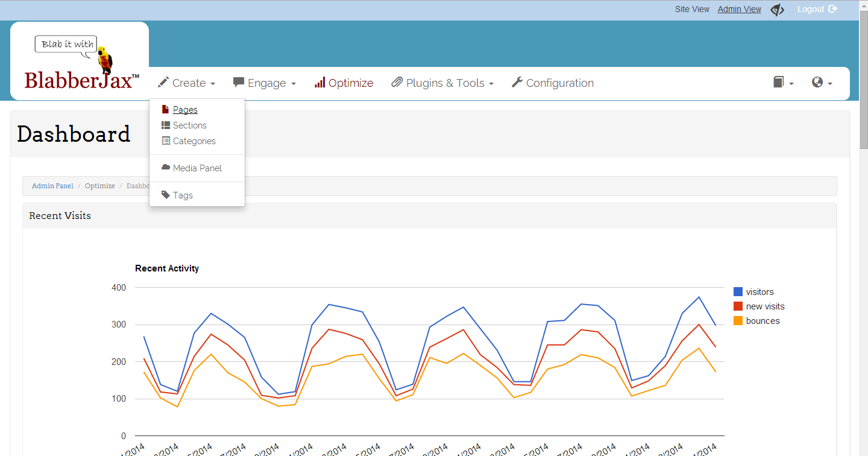The width and height of the screenshot is (868, 456).
Task: Switch to Site View
Action: coord(692,9)
